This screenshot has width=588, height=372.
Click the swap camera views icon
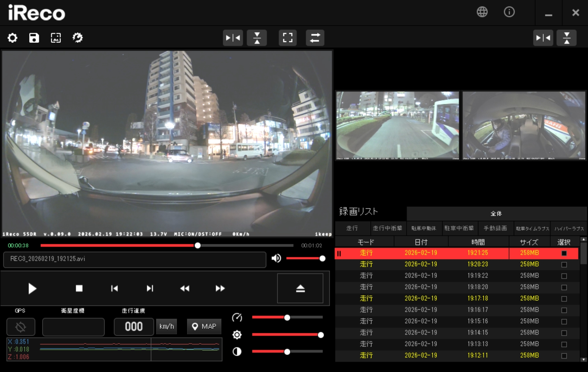(315, 38)
